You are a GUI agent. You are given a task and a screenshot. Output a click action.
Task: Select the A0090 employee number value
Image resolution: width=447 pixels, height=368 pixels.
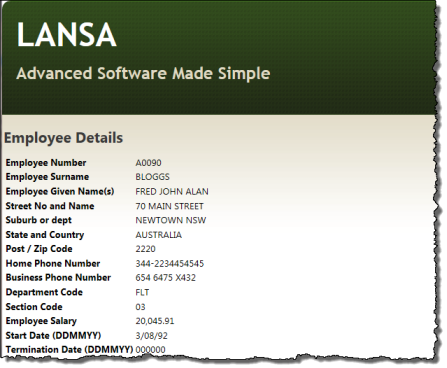click(148, 163)
